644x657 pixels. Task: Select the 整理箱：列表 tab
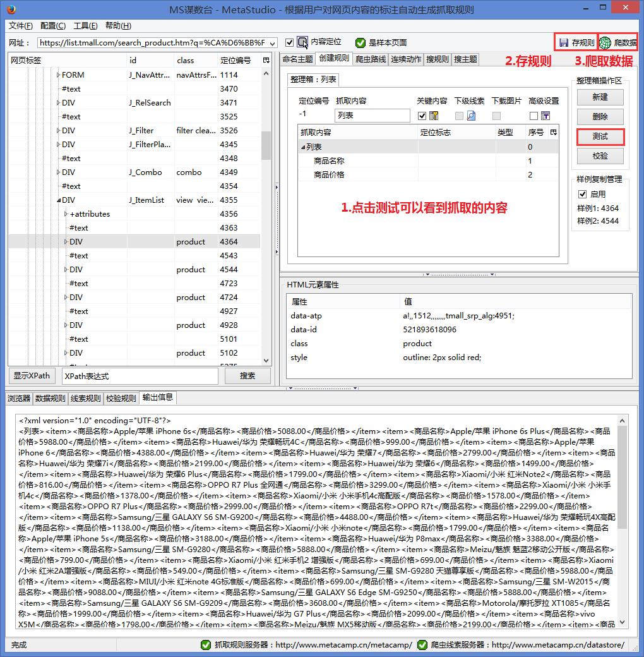coord(313,80)
